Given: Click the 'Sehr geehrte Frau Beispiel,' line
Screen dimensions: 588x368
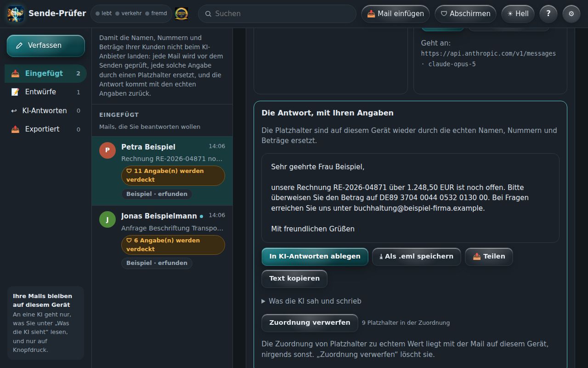Looking at the screenshot, I should pyautogui.click(x=317, y=167).
